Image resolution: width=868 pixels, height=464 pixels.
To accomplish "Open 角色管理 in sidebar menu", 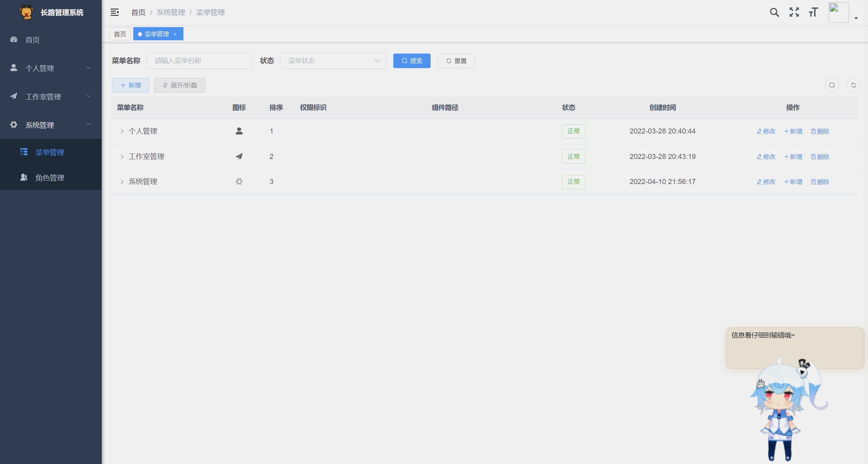I will tap(50, 178).
